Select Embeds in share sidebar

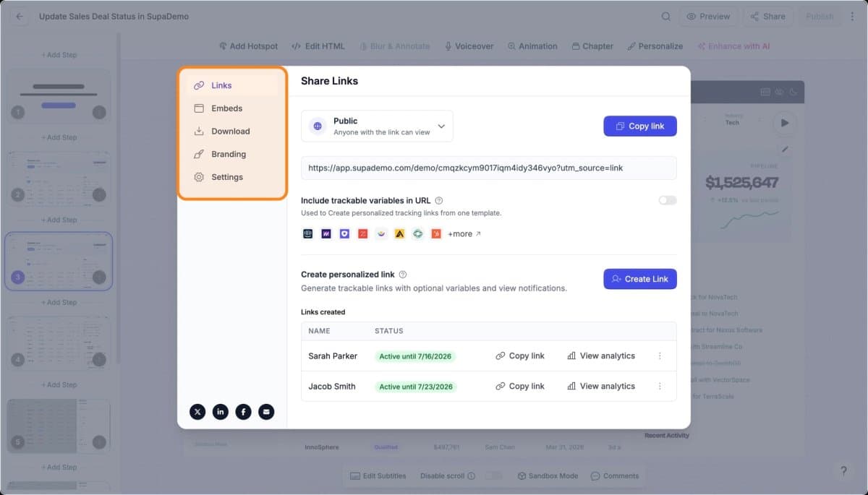(231, 108)
